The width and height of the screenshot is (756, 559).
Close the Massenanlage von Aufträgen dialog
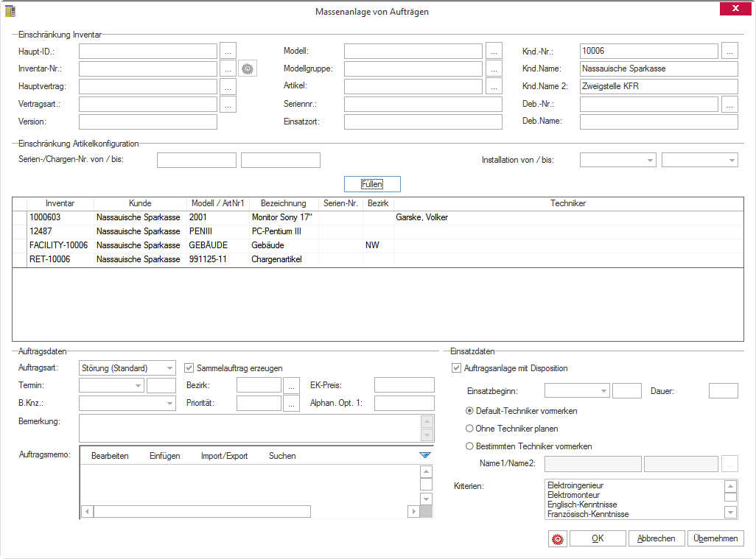pyautogui.click(x=735, y=8)
